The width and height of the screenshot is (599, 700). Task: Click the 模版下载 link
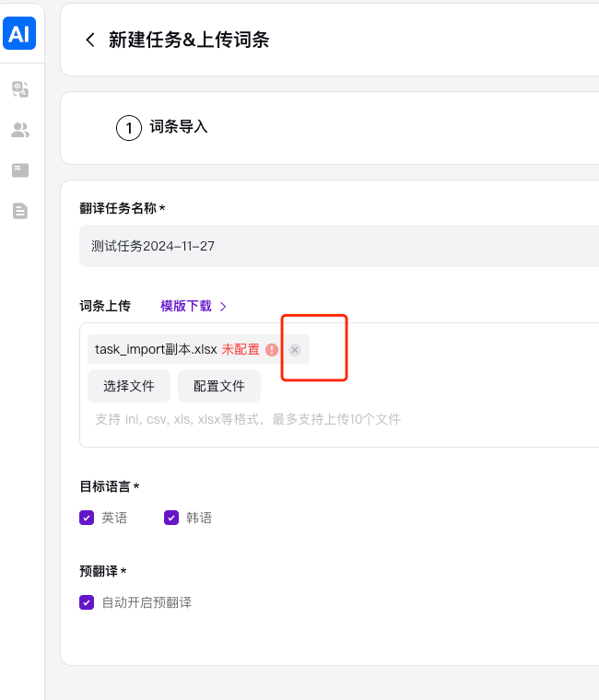click(185, 306)
